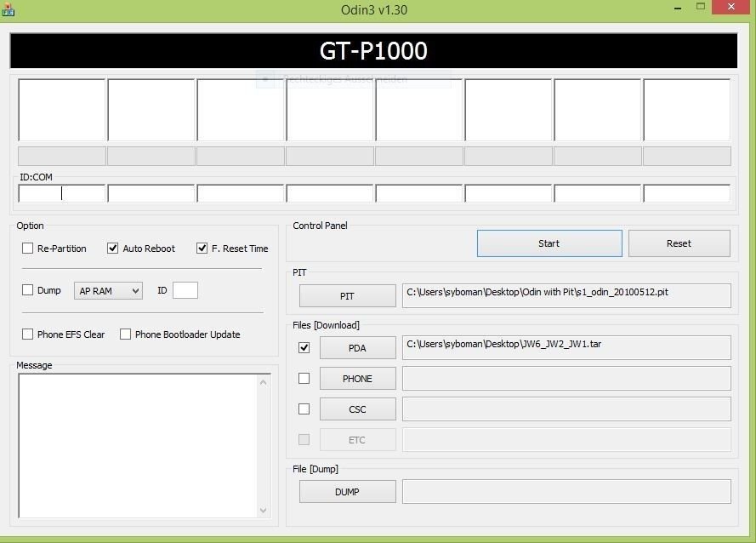Uncheck the Auto Reboot option

[x=112, y=248]
